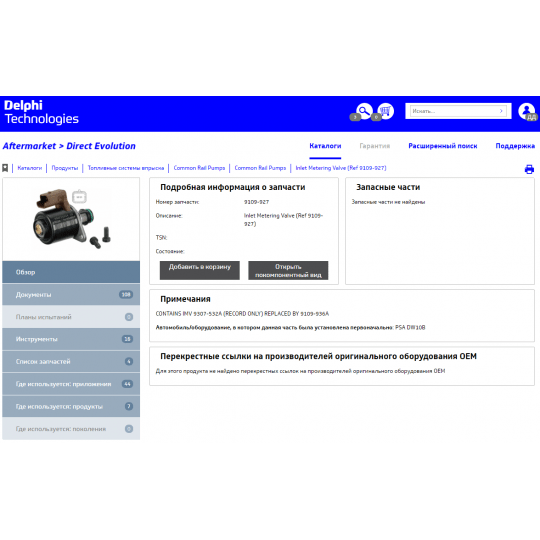This screenshot has width=540, height=540.
Task: Click the Инструменты count badge
Action: click(127, 339)
